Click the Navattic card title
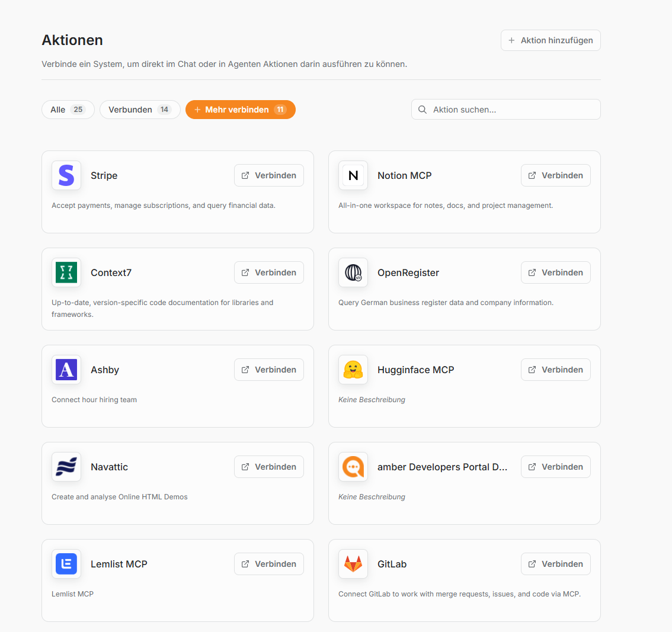 coord(109,467)
